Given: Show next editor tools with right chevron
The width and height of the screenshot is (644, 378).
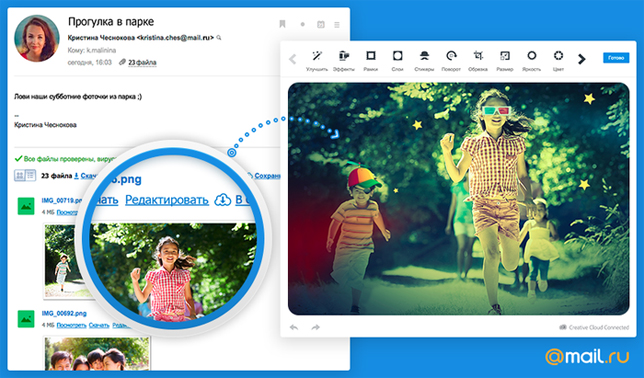Looking at the screenshot, I should tap(582, 59).
